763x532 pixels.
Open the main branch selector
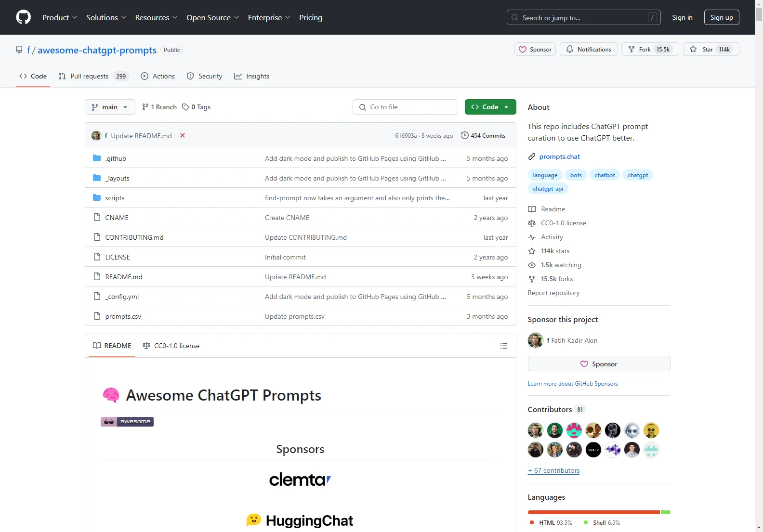click(110, 107)
